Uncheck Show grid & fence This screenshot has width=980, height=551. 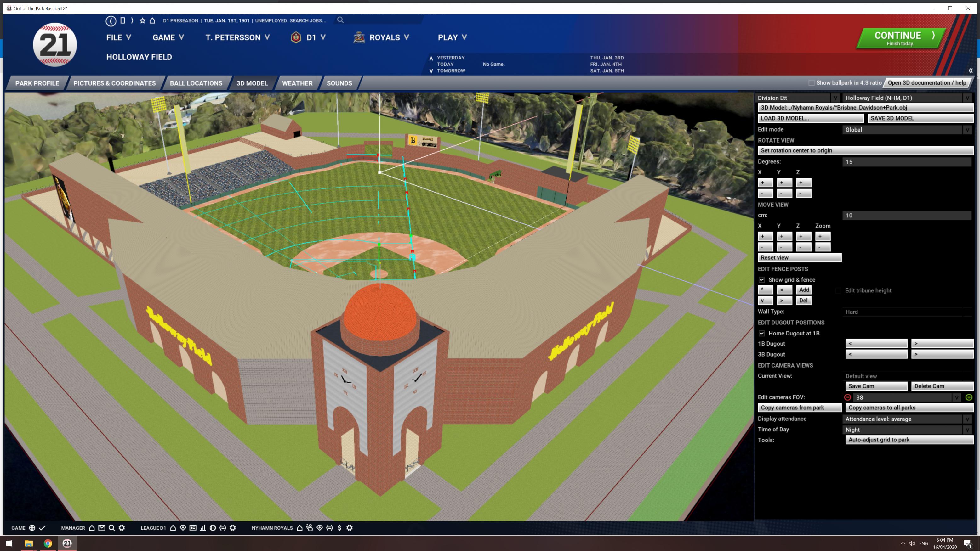762,279
